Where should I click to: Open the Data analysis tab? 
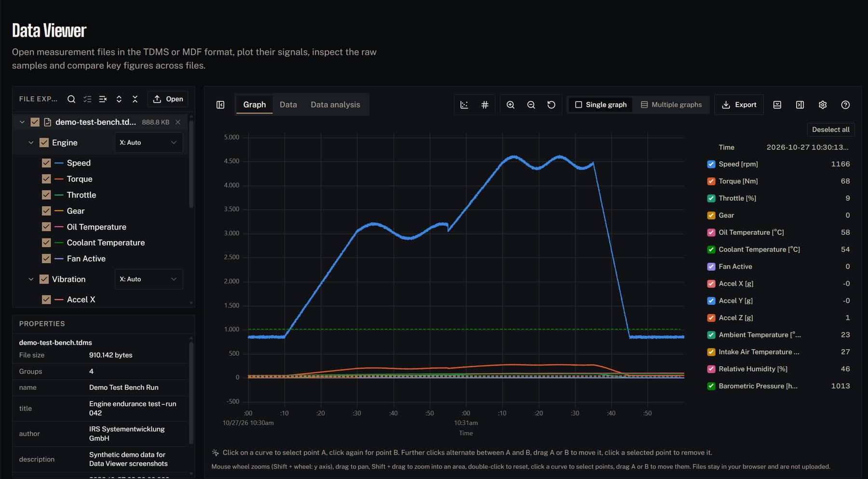[x=335, y=105]
